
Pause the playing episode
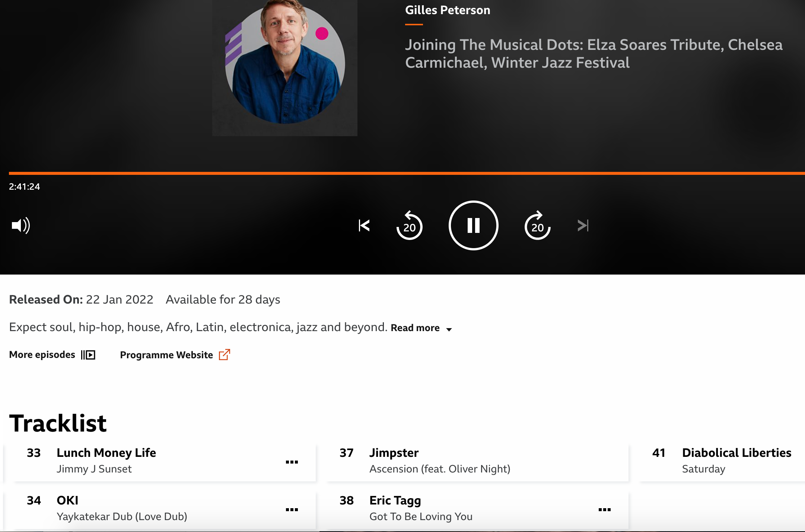[473, 225]
